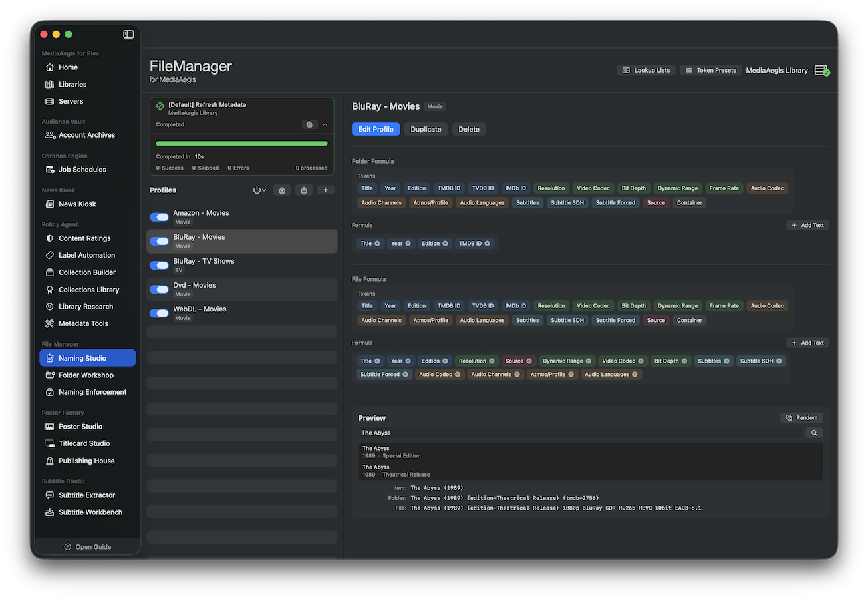Add Container token in File Formula tokens
Viewport: 868px width, 599px height.
[689, 320]
